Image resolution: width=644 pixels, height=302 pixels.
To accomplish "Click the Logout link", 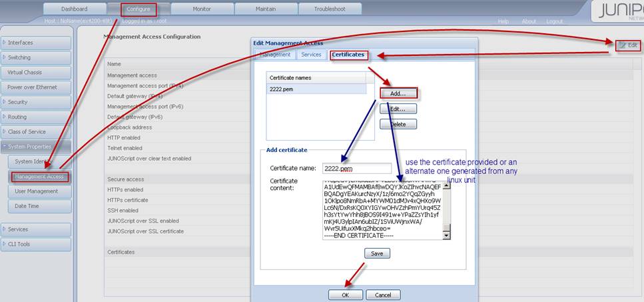I will [554, 21].
